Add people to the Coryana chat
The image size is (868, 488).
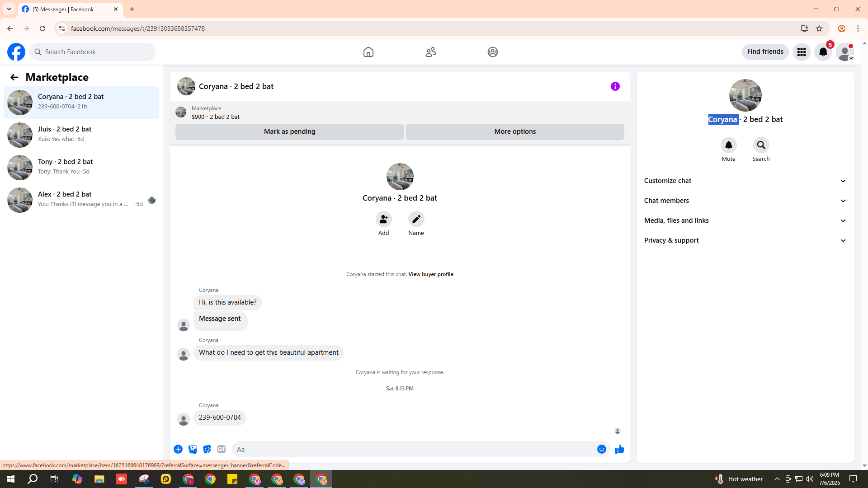click(x=383, y=219)
